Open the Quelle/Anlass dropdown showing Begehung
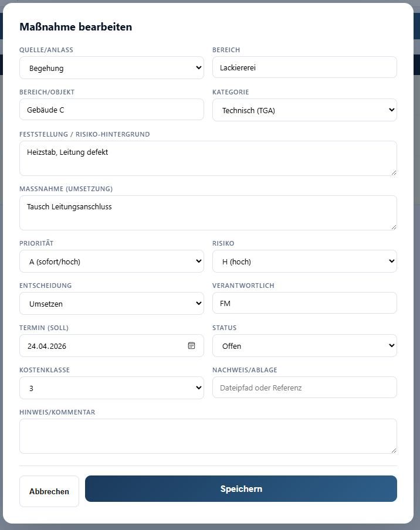Viewport: 420px width, 530px height. (111, 67)
